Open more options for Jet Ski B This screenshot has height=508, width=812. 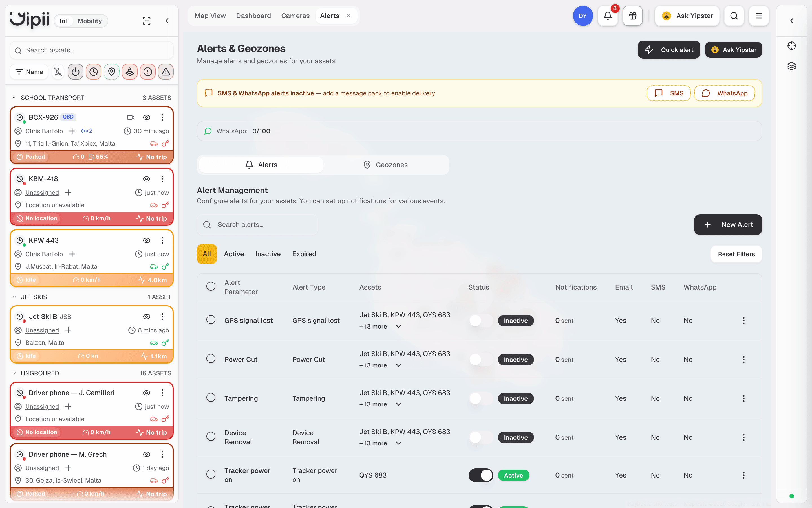pos(162,316)
